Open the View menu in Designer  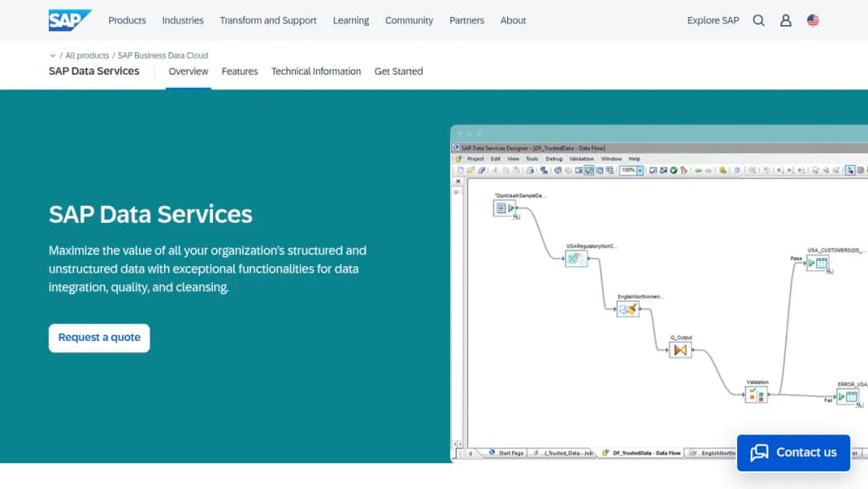(x=513, y=159)
